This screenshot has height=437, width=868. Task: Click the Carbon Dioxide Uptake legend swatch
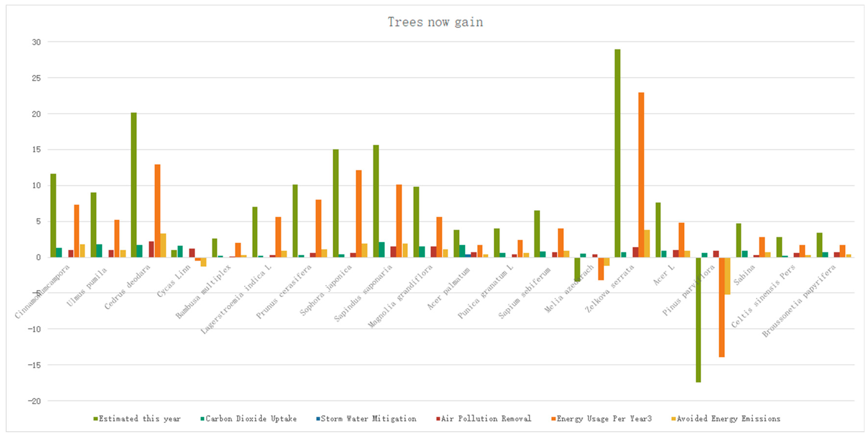tap(202, 419)
